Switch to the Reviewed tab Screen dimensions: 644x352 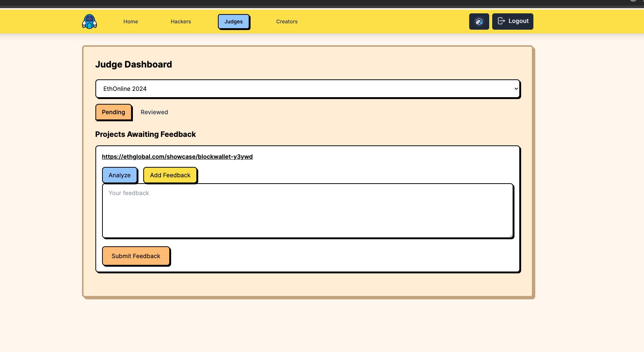pyautogui.click(x=154, y=112)
